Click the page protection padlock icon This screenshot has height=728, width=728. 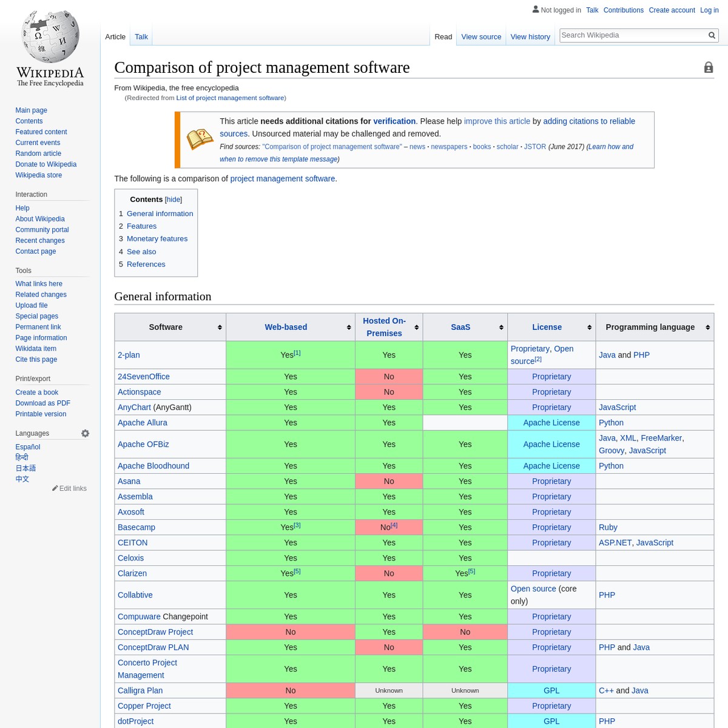click(709, 67)
